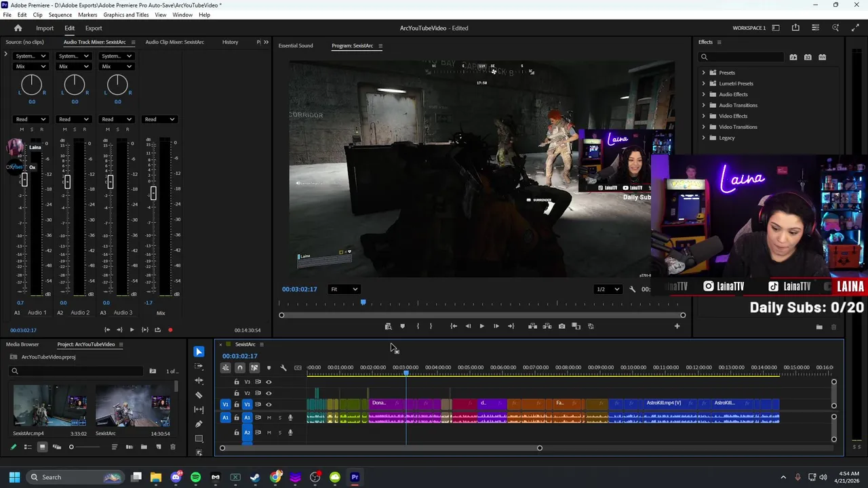Select the Slip tool
The height and width of the screenshot is (488, 868).
[x=199, y=409]
